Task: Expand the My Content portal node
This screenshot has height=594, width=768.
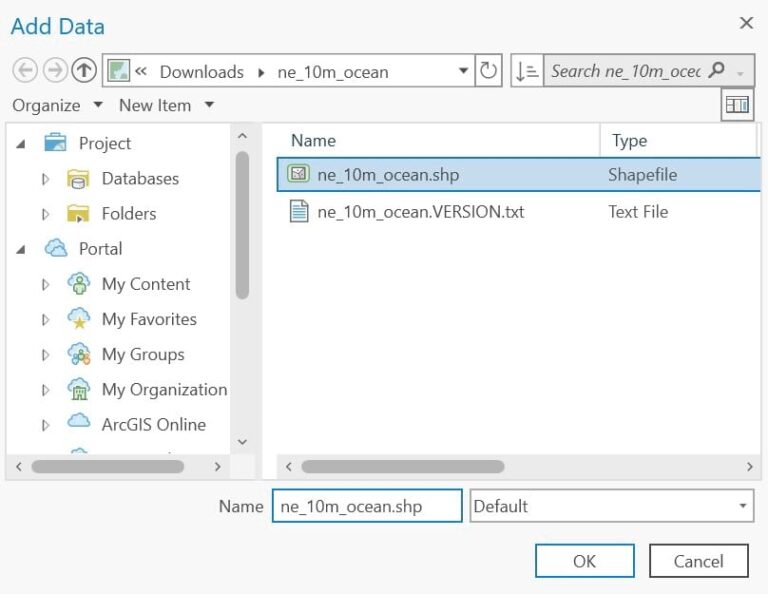Action: pyautogui.click(x=45, y=284)
